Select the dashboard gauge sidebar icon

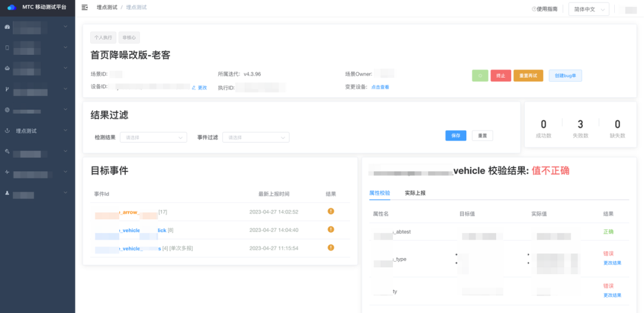pos(7,27)
